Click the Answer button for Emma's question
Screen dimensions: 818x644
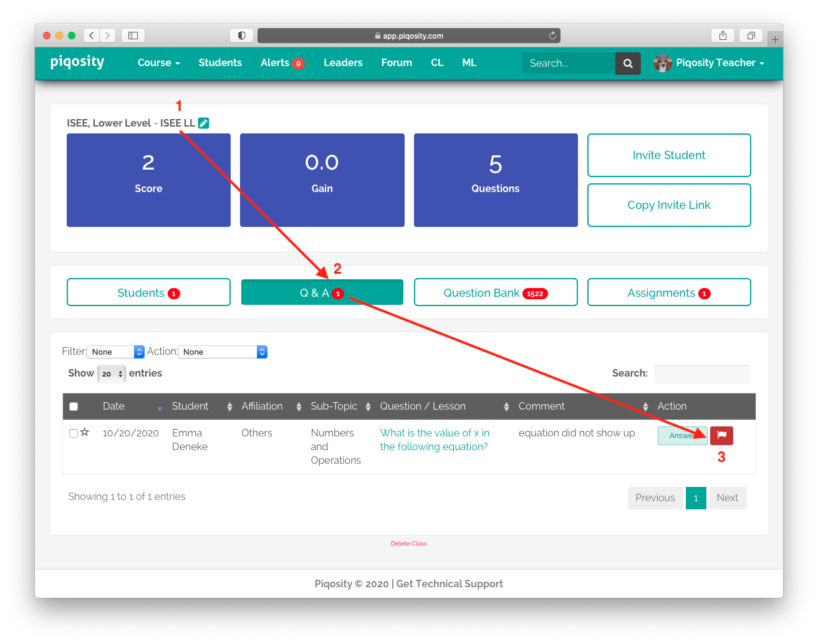click(x=682, y=435)
